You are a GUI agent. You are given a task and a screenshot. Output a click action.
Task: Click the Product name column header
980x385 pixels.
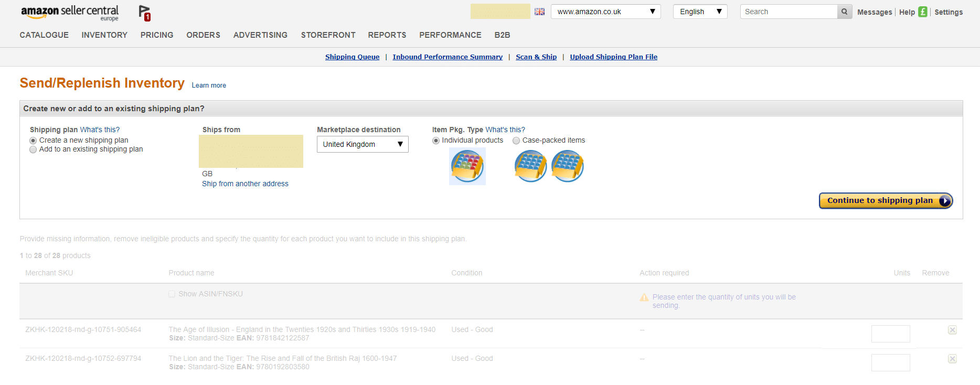coord(191,273)
